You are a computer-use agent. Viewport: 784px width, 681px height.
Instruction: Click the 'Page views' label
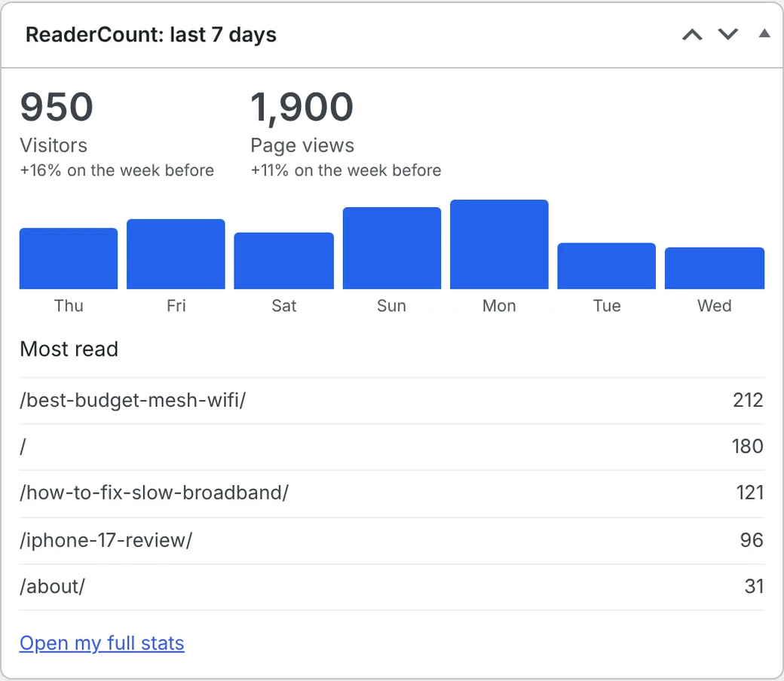[x=302, y=146]
